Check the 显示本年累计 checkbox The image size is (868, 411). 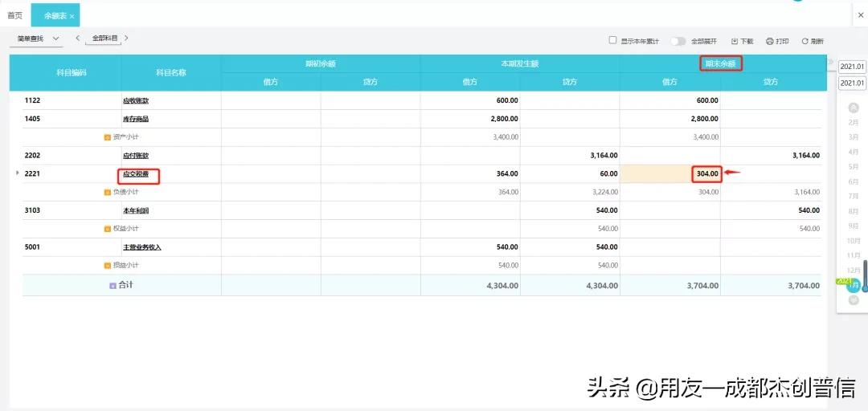point(612,40)
